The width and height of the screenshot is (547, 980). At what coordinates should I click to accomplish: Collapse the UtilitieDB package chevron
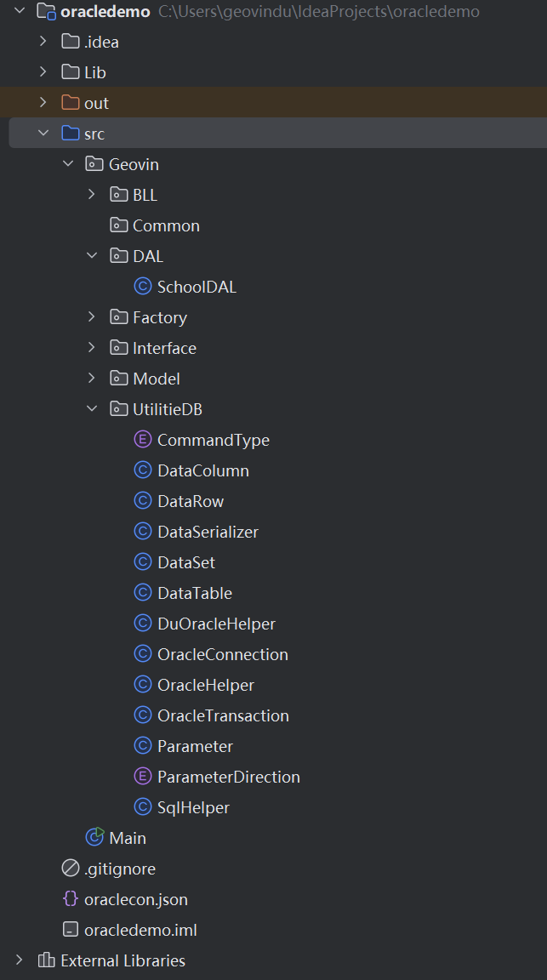click(92, 409)
